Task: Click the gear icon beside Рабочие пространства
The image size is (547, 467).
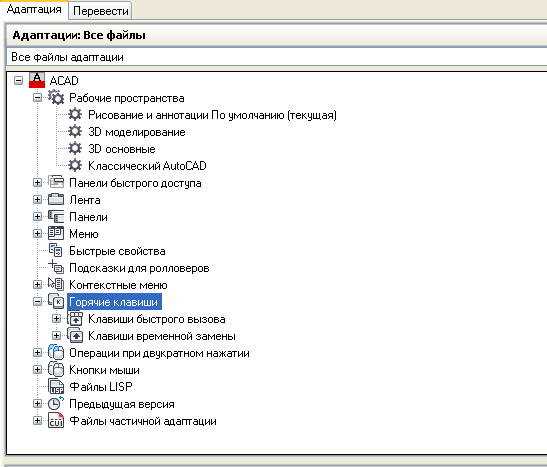Action: point(56,97)
